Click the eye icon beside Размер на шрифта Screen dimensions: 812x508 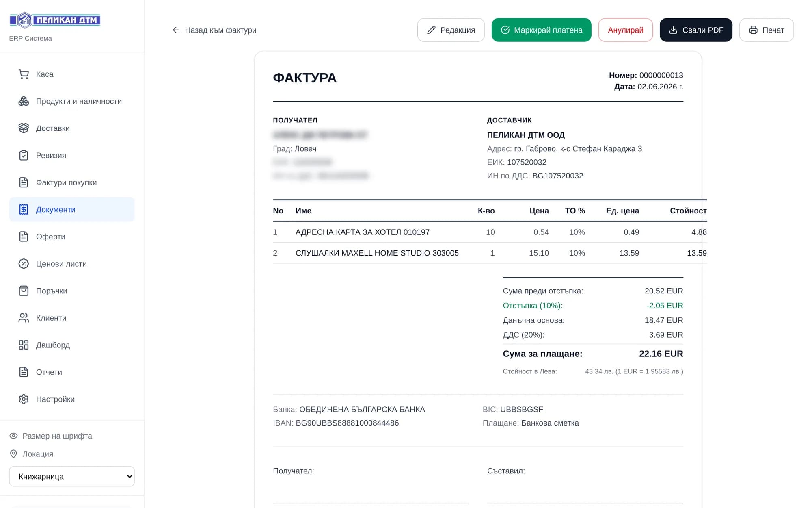click(13, 436)
